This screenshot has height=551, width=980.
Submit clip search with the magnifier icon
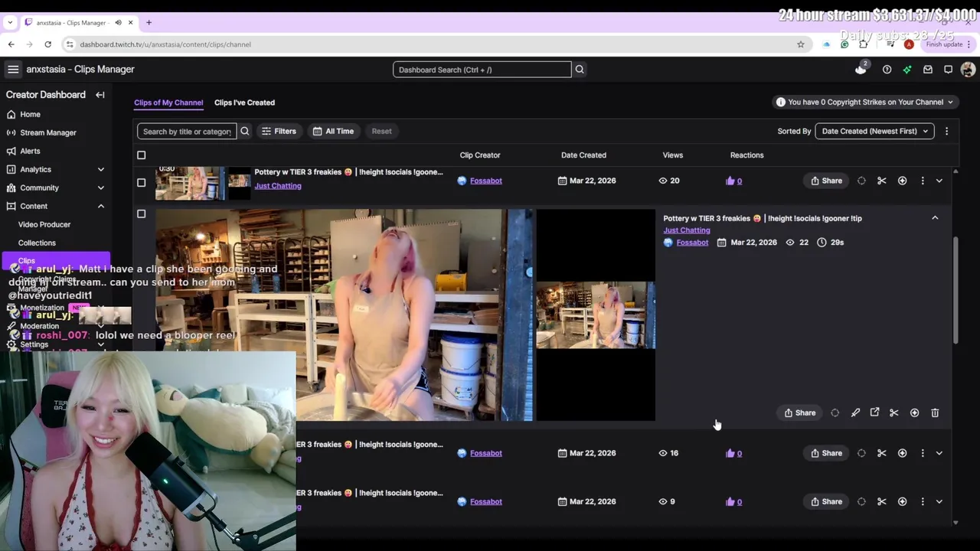coord(245,131)
